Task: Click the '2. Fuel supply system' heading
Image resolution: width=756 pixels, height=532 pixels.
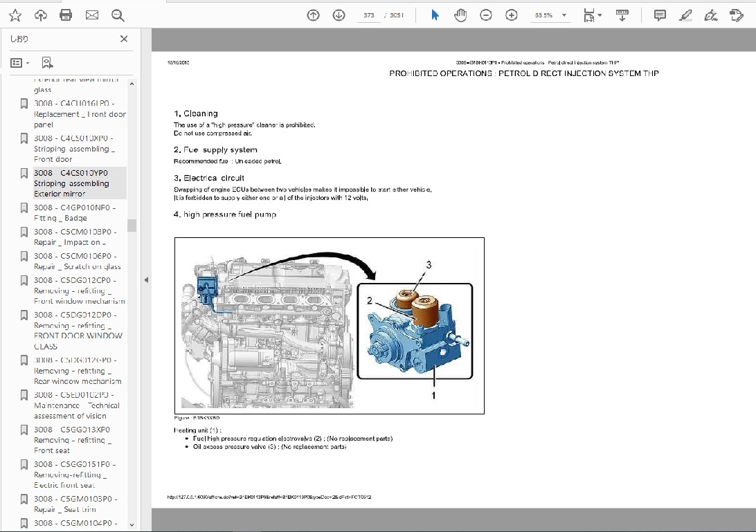Action: [x=215, y=150]
